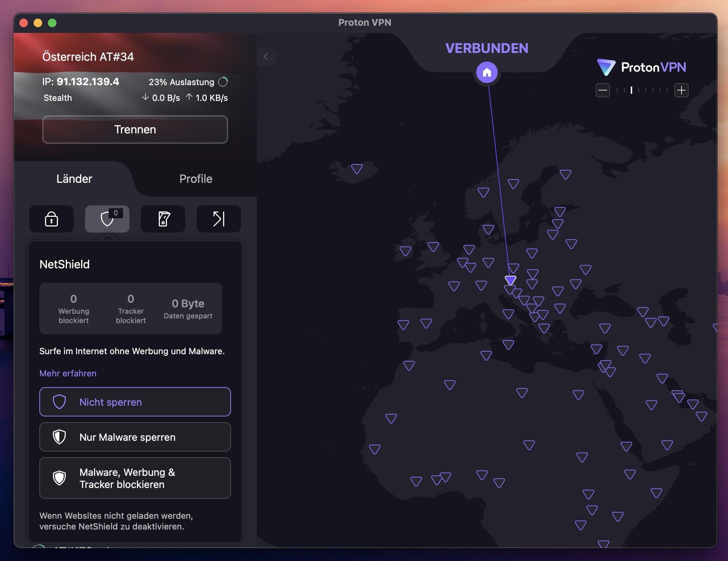Select the France server marker
The width and height of the screenshot is (728, 561).
pyautogui.click(x=454, y=286)
